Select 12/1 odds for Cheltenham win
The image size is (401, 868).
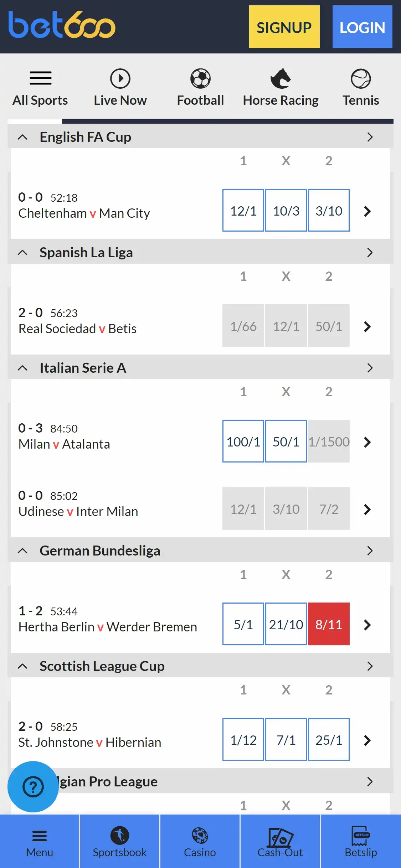tap(243, 210)
